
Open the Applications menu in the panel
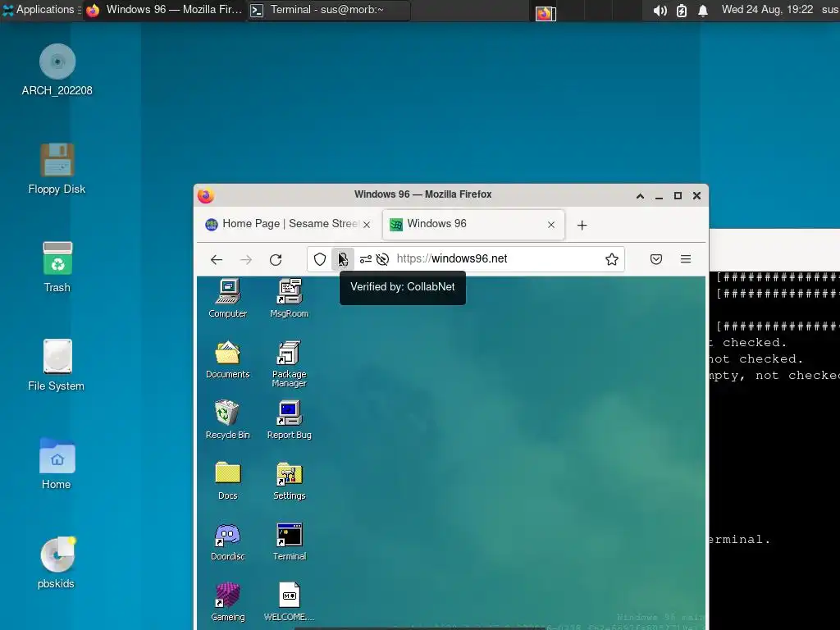[41, 10]
